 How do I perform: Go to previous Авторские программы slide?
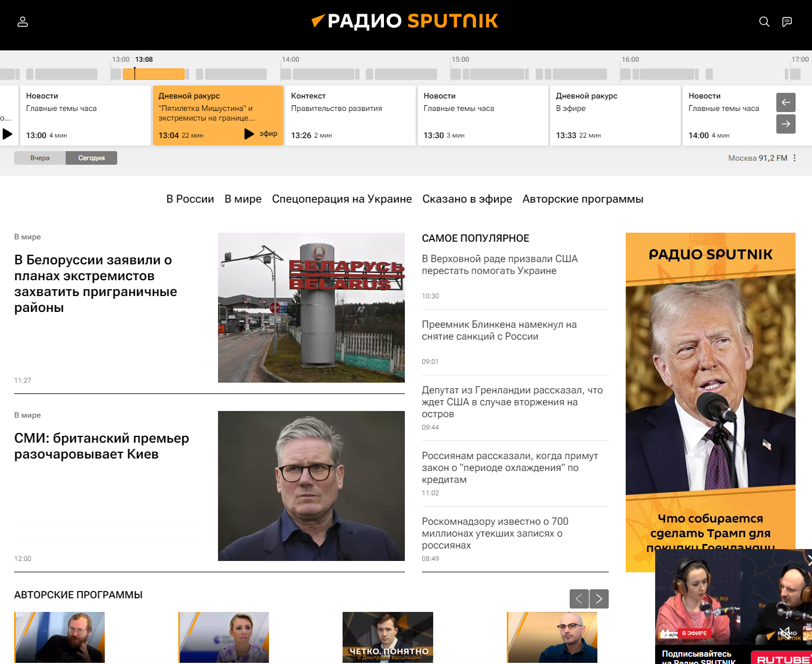[579, 599]
